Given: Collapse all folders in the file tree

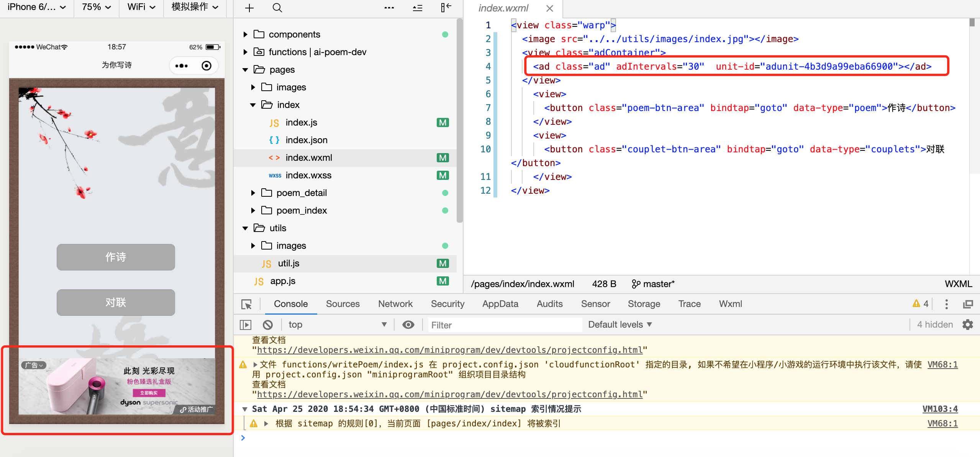Looking at the screenshot, I should (x=418, y=8).
